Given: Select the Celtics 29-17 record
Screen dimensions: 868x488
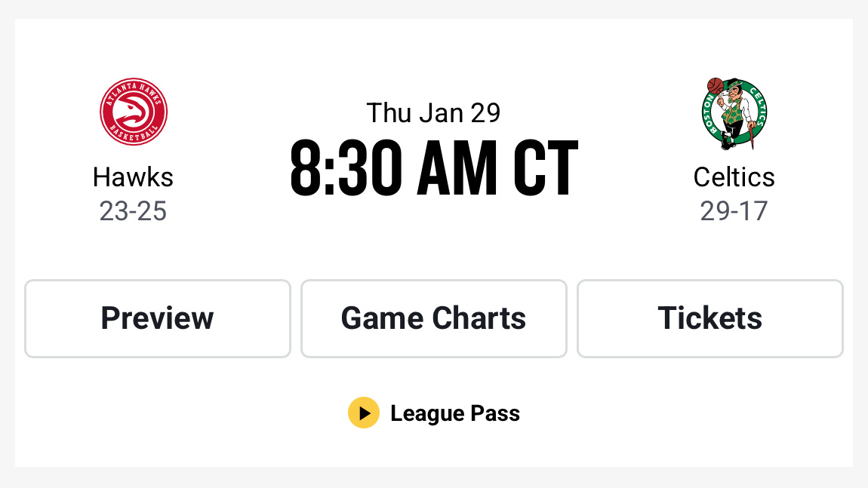Looking at the screenshot, I should coord(734,211).
